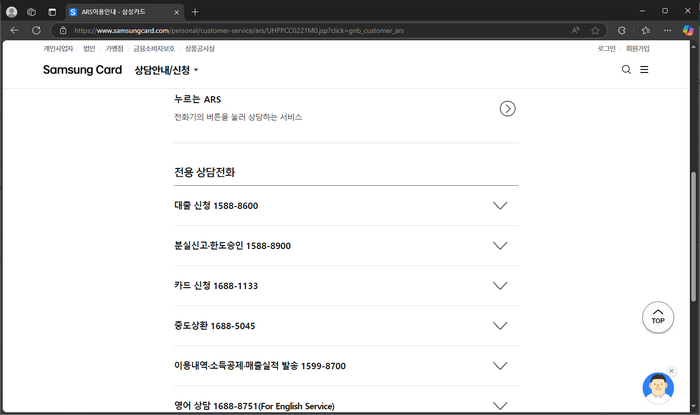The height and width of the screenshot is (415, 700).
Task: Open browser extensions icon
Action: click(x=621, y=30)
